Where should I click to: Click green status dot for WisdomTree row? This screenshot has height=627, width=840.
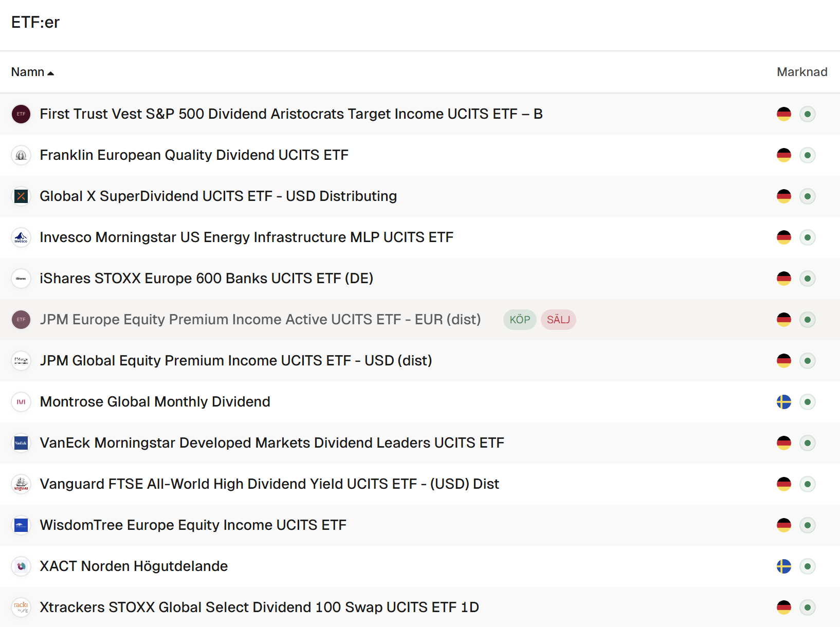coord(808,525)
